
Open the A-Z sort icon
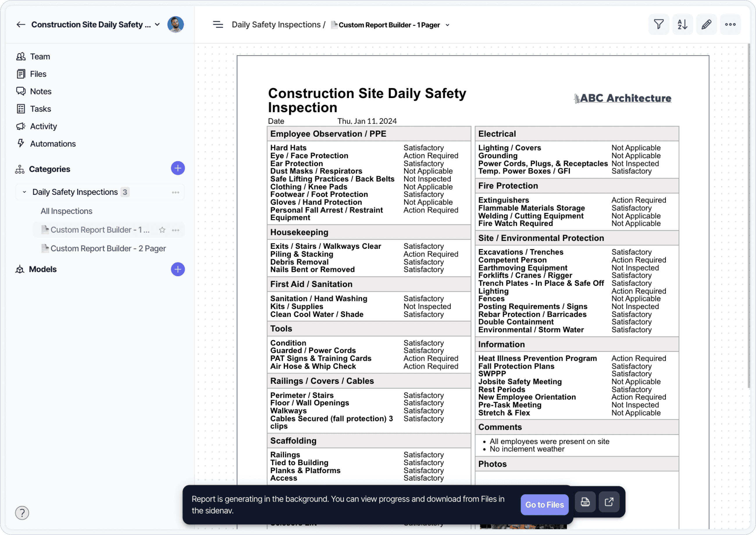point(682,24)
